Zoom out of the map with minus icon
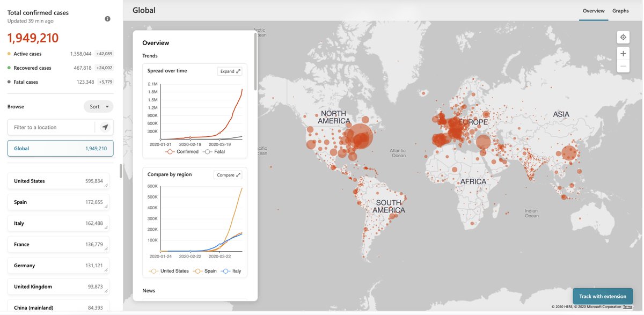This screenshot has width=644, height=315. coord(623,65)
